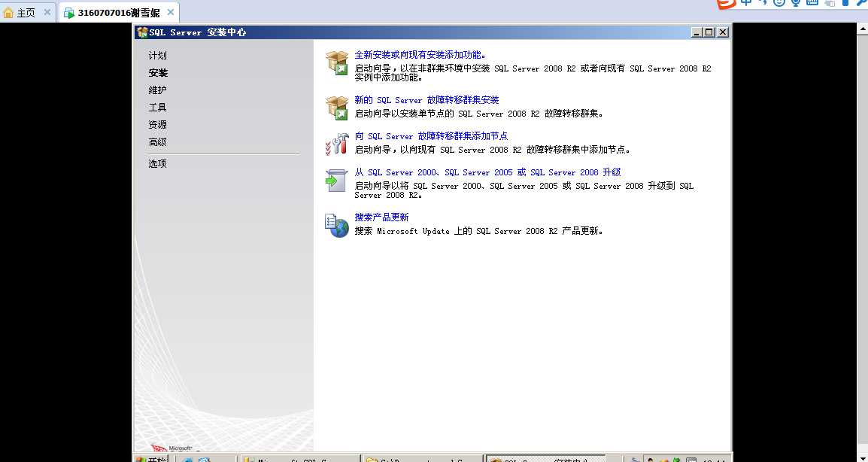Screen dimensions: 868x462
Task: Select 工具 in the left sidebar
Action: [x=157, y=108]
